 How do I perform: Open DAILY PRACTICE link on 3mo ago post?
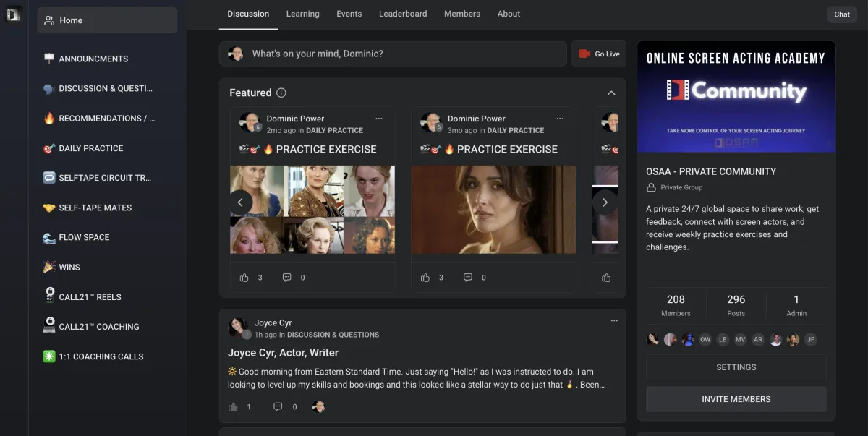tap(516, 130)
